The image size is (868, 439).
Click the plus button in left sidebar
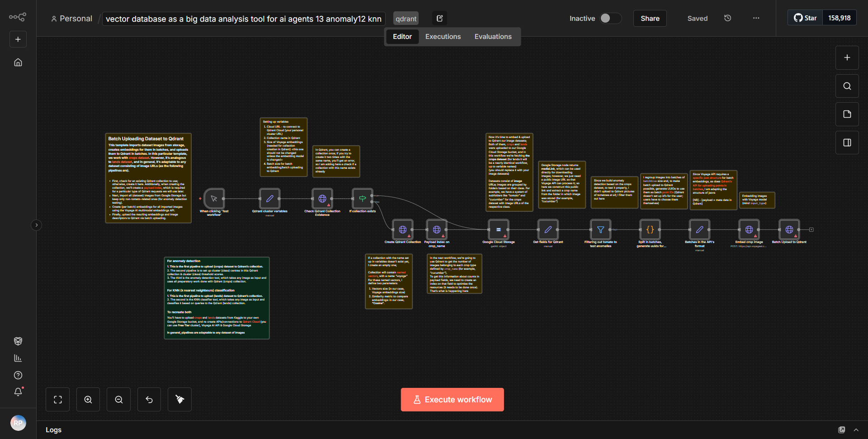point(18,39)
